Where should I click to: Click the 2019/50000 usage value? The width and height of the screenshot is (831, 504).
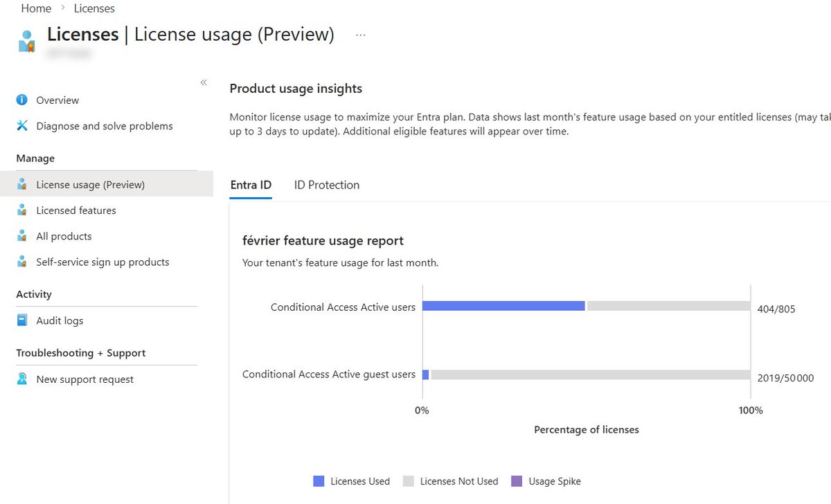point(785,378)
